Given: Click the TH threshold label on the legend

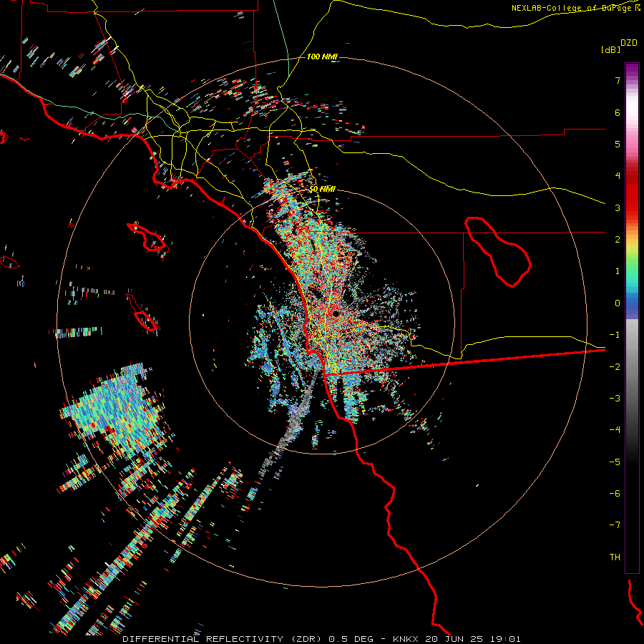Looking at the screenshot, I should click(x=615, y=557).
